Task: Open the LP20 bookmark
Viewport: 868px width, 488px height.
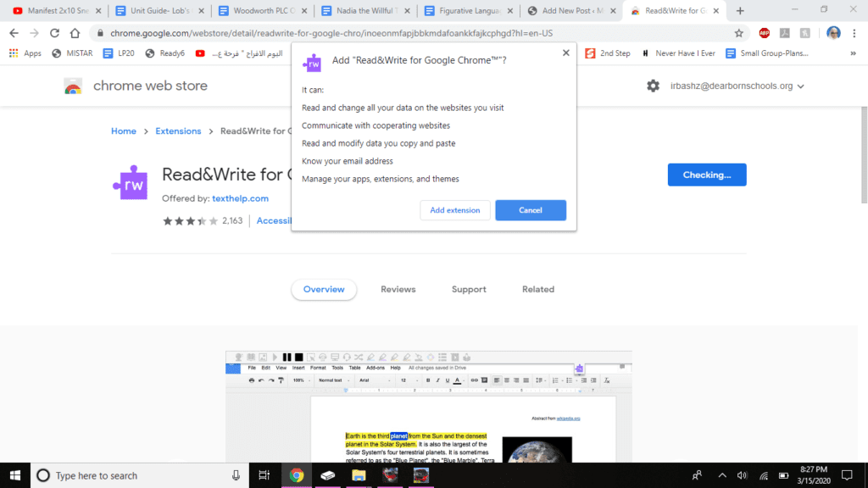Action: point(119,53)
